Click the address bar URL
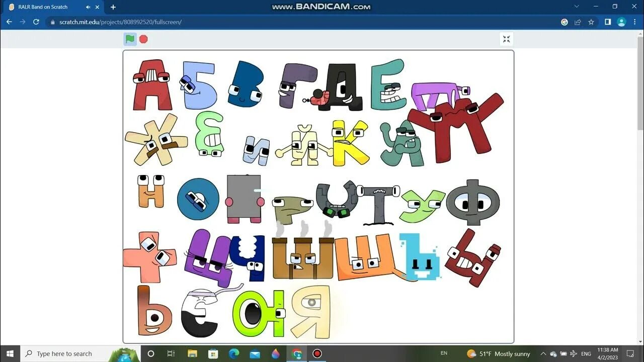 [120, 22]
